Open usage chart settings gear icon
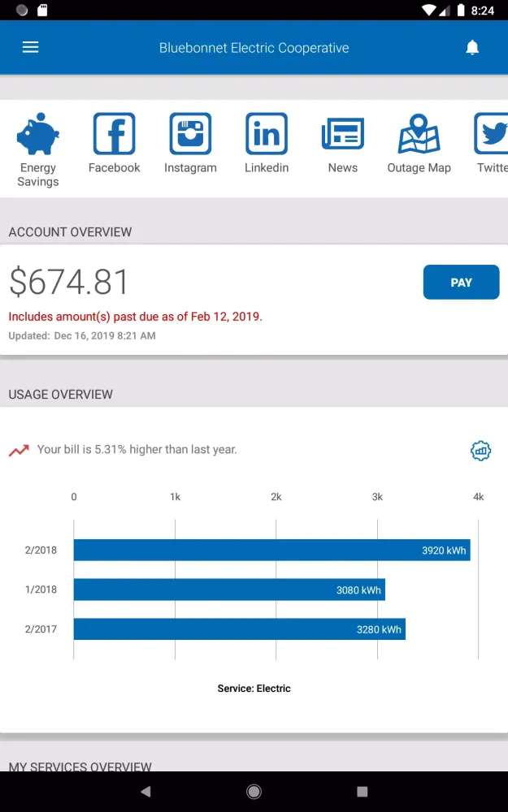 click(x=480, y=451)
